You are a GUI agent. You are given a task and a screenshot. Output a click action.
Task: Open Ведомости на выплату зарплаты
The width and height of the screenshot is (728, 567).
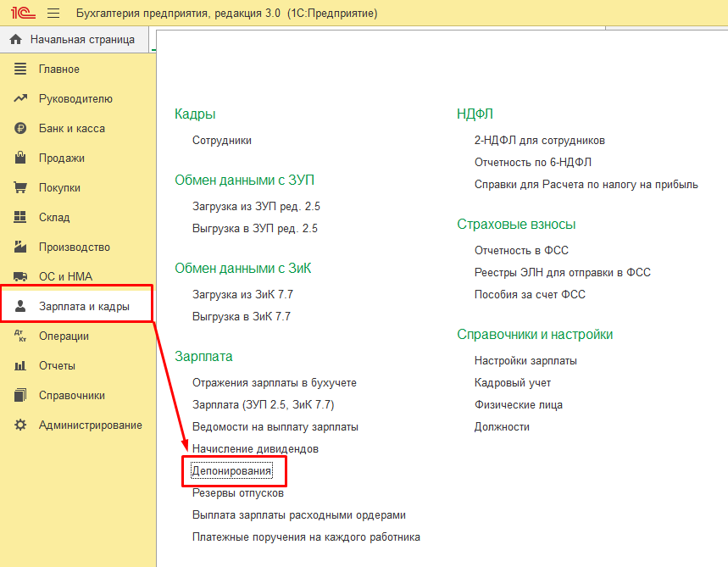coord(275,427)
